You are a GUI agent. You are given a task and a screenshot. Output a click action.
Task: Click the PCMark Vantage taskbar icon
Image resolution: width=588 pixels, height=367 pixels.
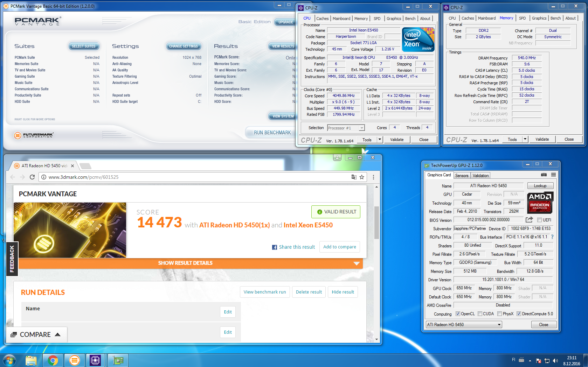(x=75, y=360)
